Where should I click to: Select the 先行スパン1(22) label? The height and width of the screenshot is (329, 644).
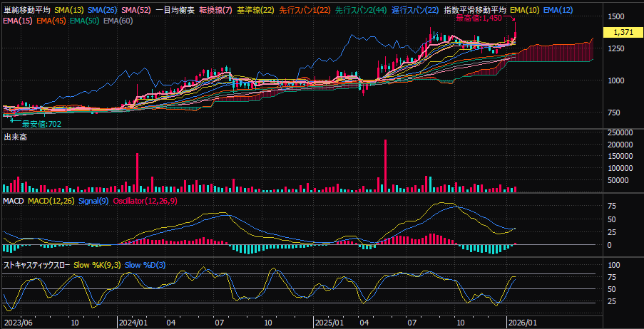pyautogui.click(x=304, y=11)
